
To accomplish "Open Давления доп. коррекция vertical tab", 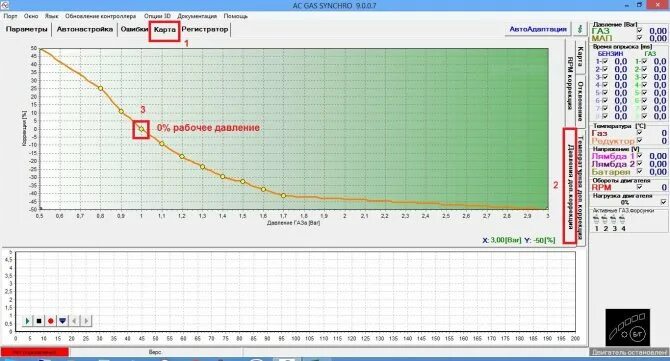I will [x=570, y=187].
